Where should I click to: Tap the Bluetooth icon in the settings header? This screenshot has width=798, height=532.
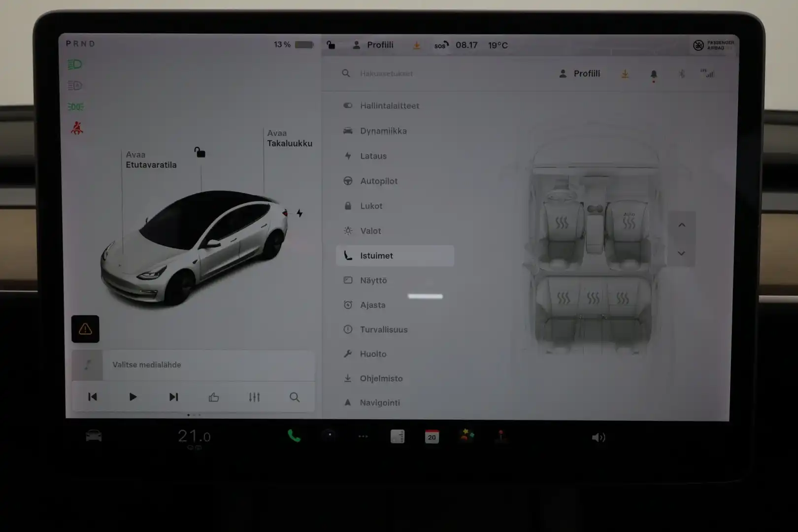click(682, 73)
